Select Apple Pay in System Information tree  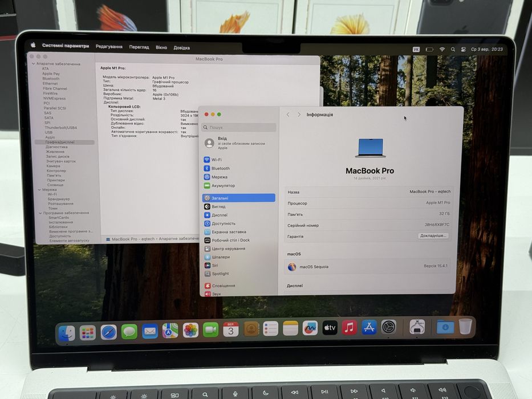[51, 74]
